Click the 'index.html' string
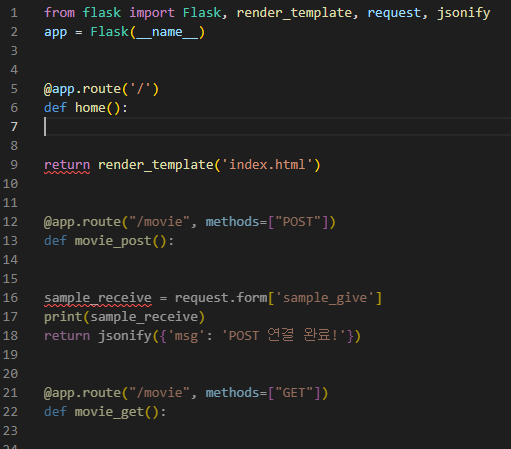Screen dimensions: 511x449 [x=267, y=165]
